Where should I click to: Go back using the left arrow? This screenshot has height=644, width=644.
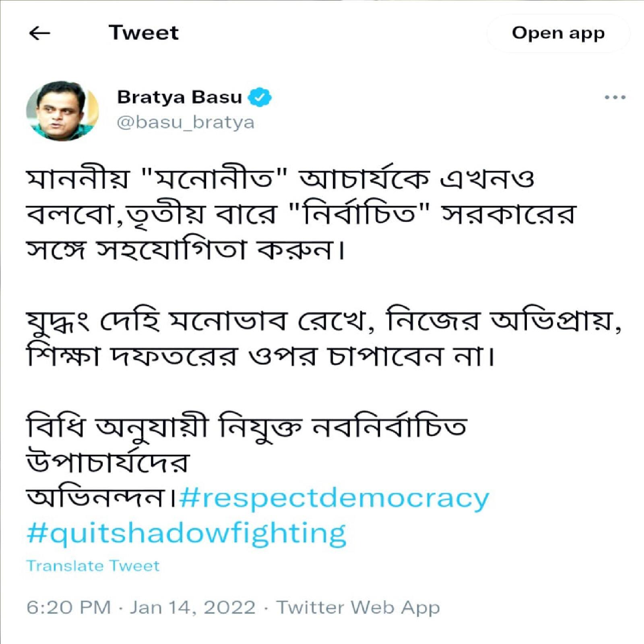point(39,33)
